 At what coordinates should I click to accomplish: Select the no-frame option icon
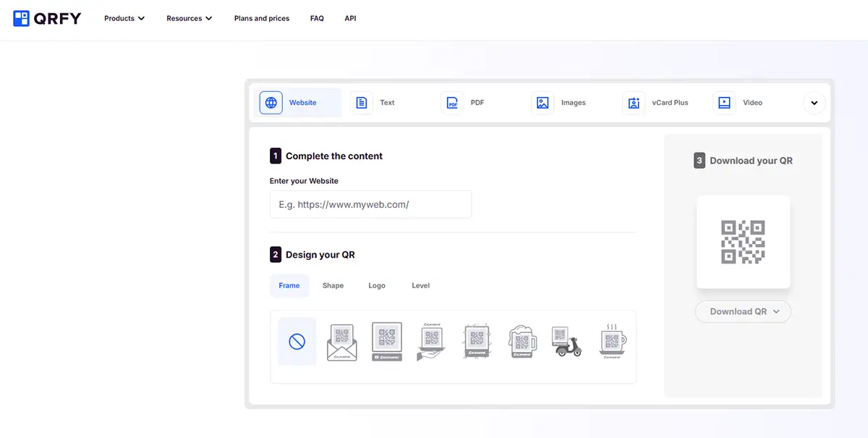(x=297, y=342)
